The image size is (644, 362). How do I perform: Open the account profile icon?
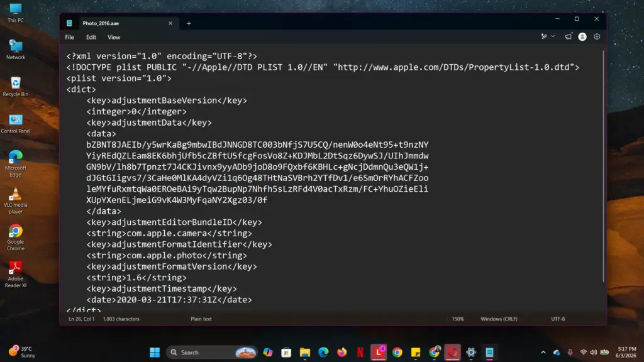(582, 36)
